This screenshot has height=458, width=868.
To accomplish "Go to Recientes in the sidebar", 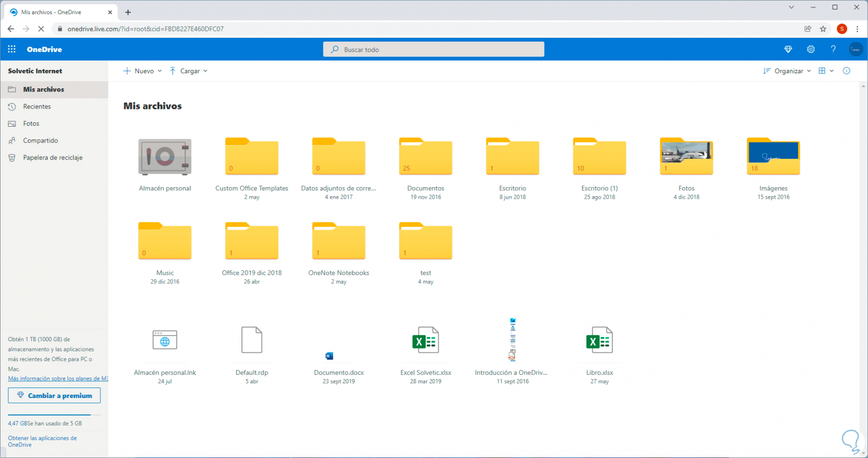I will [x=54, y=106].
